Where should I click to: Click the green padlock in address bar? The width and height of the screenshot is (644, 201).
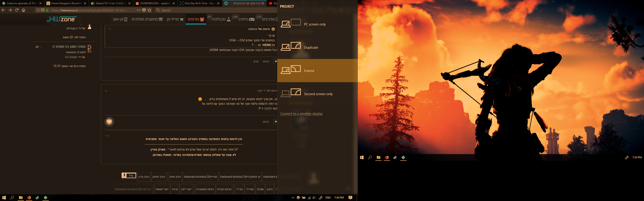[x=47, y=10]
